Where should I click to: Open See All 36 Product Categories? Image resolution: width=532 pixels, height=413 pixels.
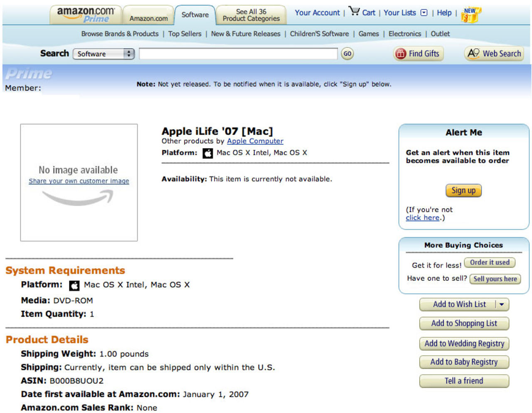point(250,14)
